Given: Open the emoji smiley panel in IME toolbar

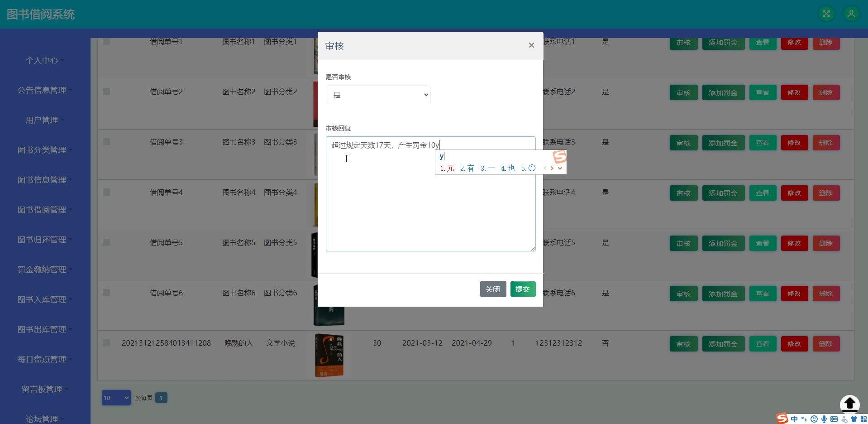Looking at the screenshot, I should click(x=814, y=419).
